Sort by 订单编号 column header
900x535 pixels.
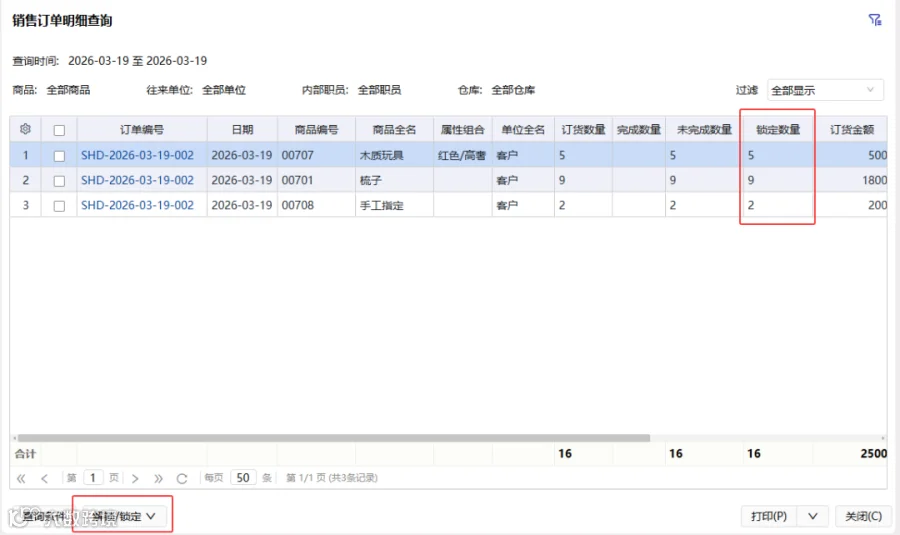click(x=142, y=130)
